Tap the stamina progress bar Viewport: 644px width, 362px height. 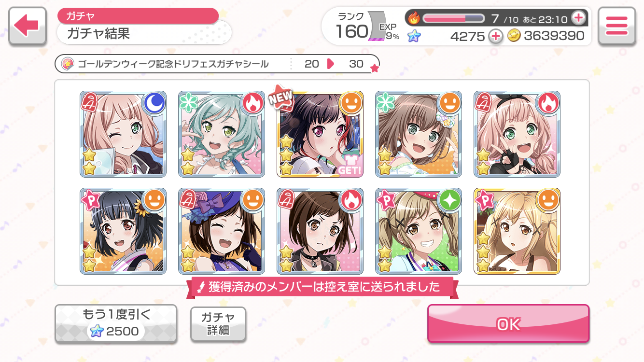coord(454,18)
